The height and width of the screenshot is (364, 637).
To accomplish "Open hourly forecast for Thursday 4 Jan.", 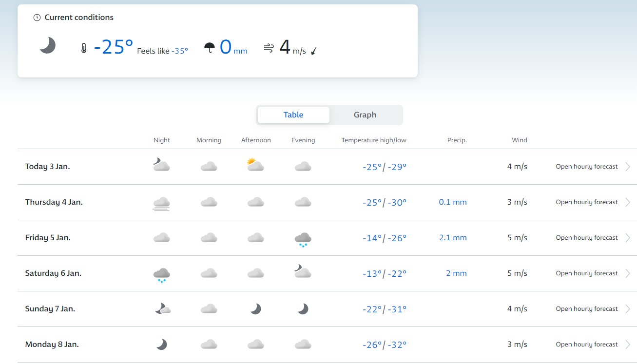I will click(587, 202).
